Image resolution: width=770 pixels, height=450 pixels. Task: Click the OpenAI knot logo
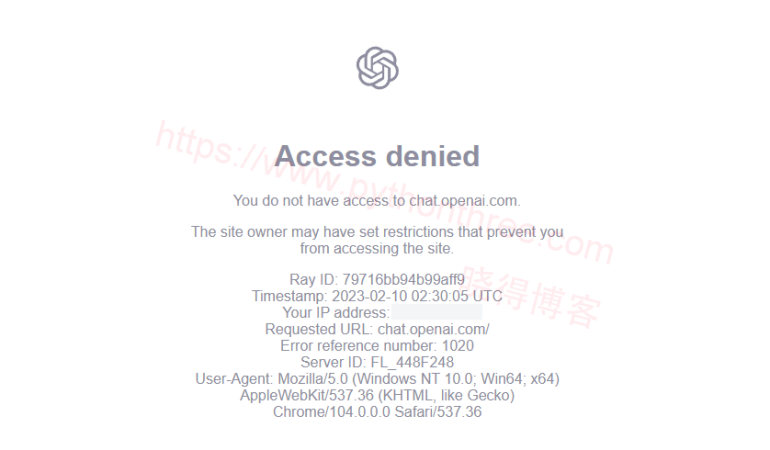coord(377,68)
